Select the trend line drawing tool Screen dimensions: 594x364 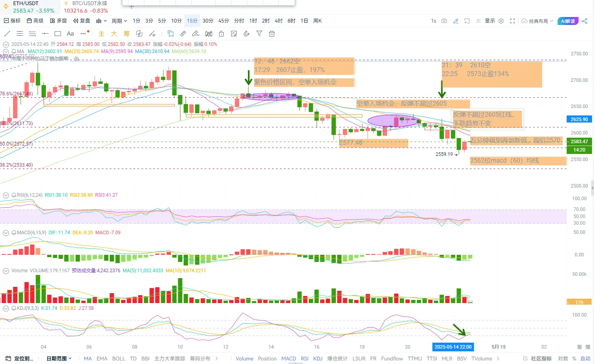(x=7, y=34)
